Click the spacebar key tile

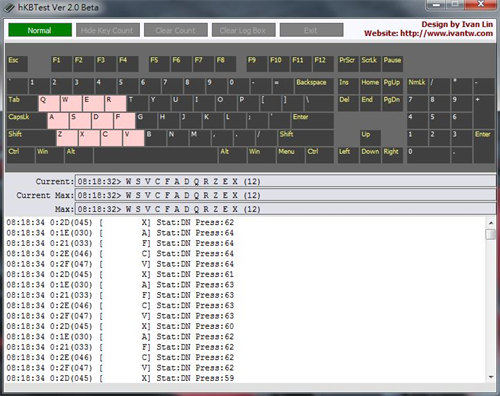[156, 155]
